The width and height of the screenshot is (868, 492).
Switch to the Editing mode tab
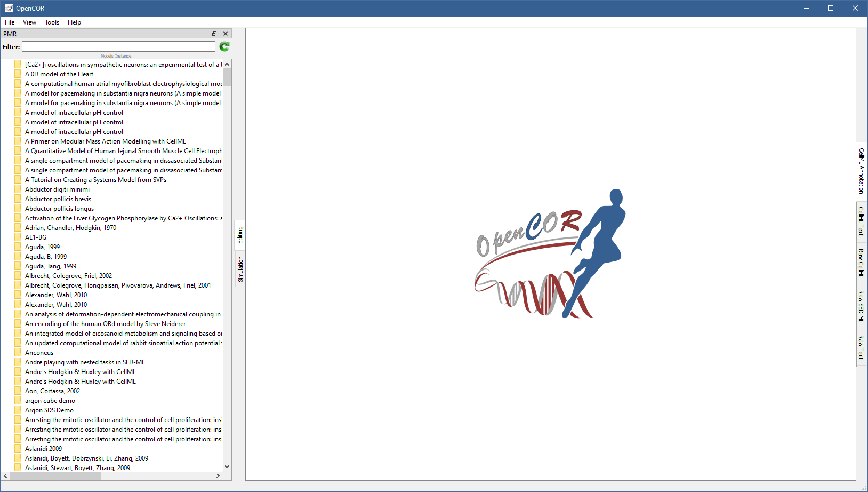240,235
